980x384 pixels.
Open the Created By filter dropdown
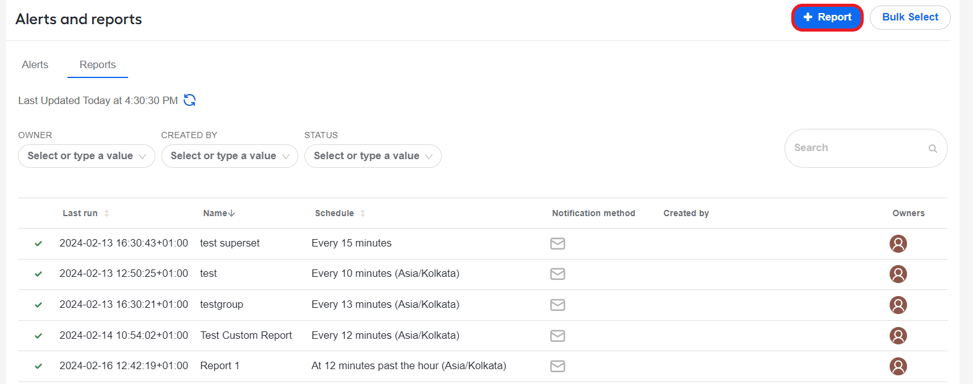(230, 156)
